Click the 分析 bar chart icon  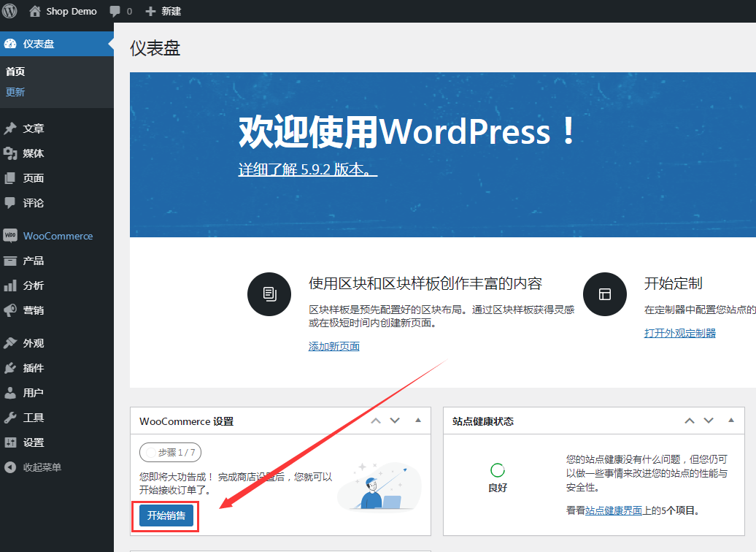10,285
